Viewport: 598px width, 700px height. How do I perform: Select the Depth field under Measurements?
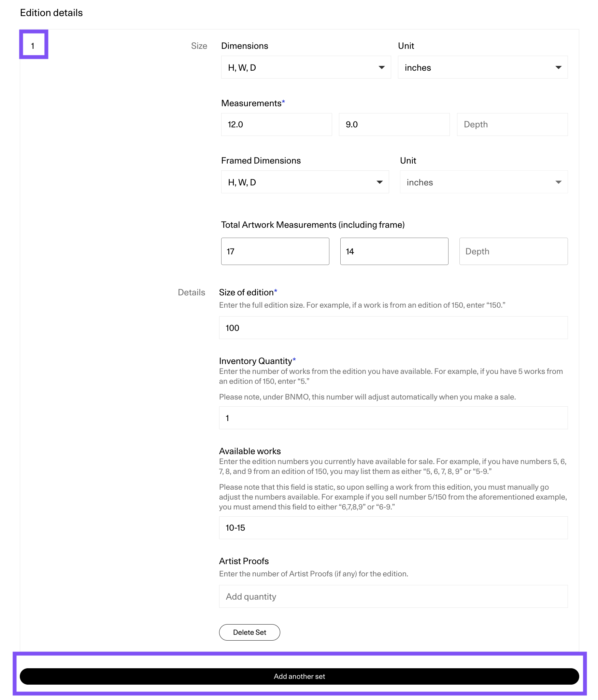[x=512, y=124]
